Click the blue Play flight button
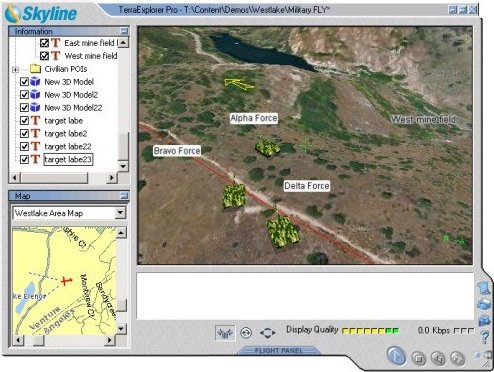The image size is (494, 372). pos(396,356)
